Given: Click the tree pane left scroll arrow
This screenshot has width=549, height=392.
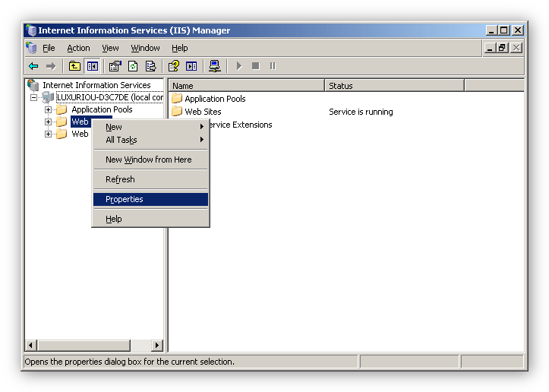Looking at the screenshot, I should (31, 346).
